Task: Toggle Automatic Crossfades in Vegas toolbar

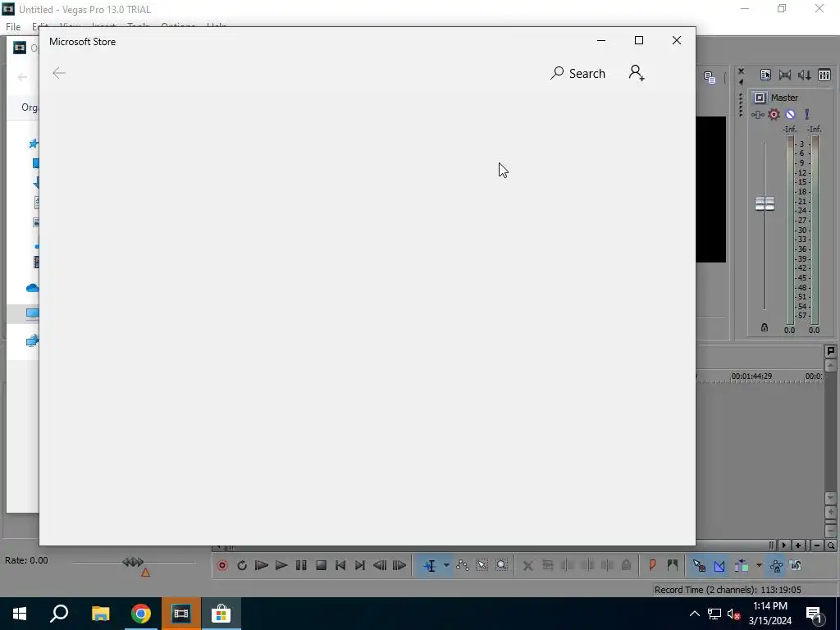Action: point(719,565)
